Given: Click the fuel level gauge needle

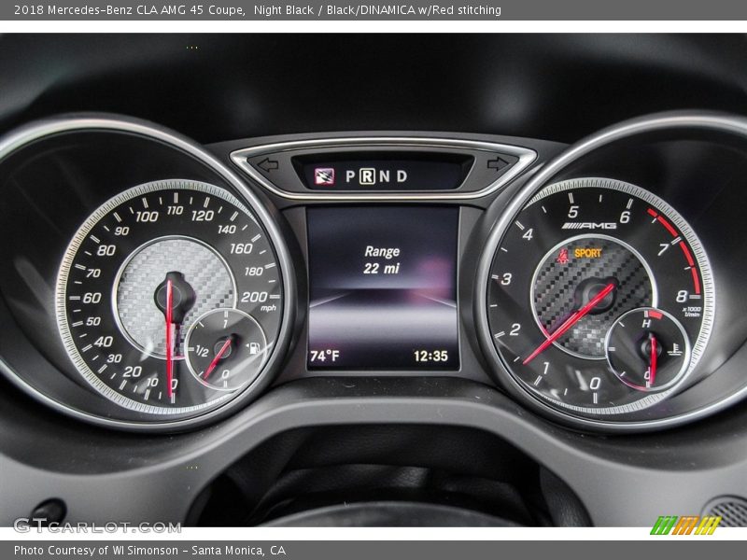Looking at the screenshot, I should click(217, 359).
